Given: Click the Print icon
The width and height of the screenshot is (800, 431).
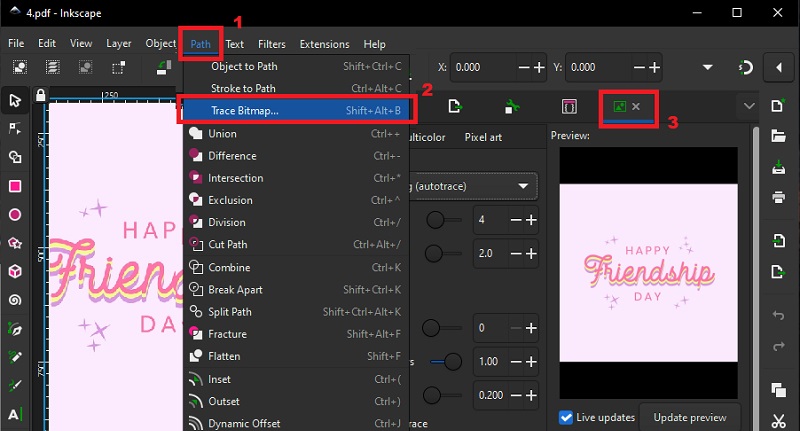Looking at the screenshot, I should (x=778, y=197).
